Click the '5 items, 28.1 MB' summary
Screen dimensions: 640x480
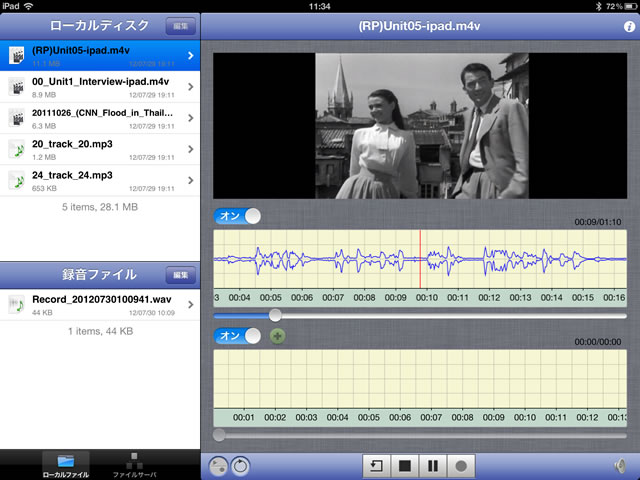[x=100, y=207]
